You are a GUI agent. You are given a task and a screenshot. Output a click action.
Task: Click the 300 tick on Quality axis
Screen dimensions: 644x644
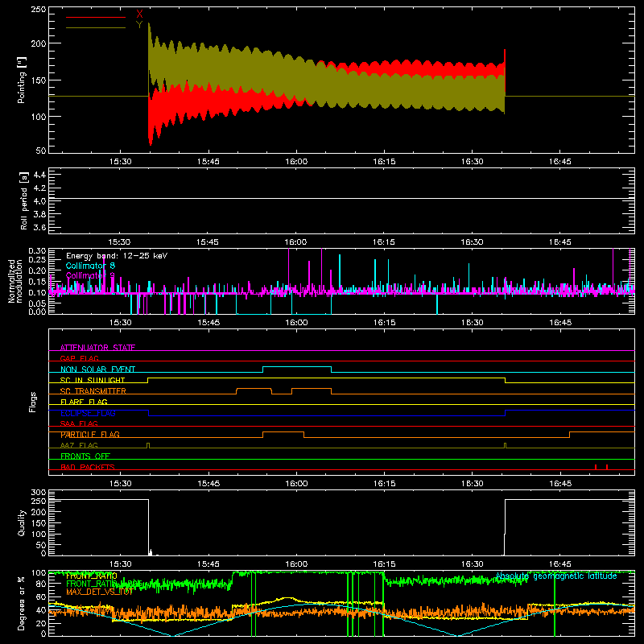(39, 492)
